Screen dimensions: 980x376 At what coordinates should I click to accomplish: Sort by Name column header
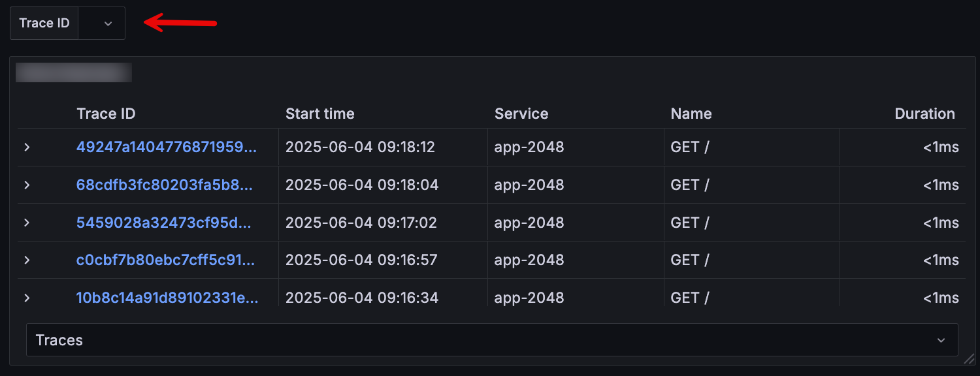coord(691,114)
